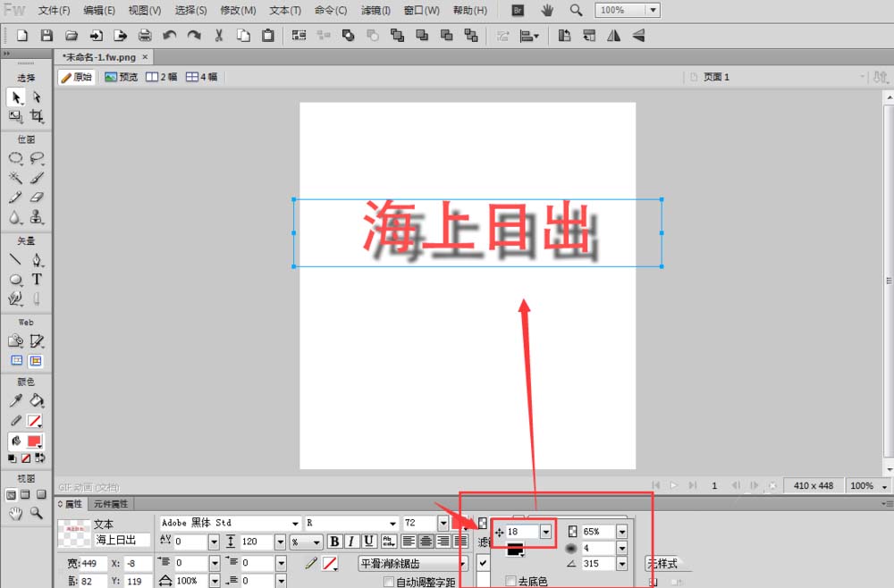This screenshot has height=588, width=894.
Task: Select the Crop tool
Action: click(37, 115)
